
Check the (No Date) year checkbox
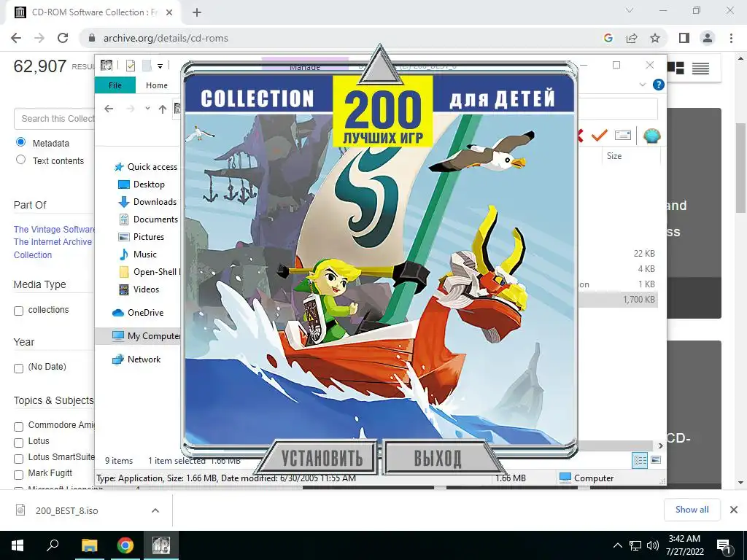point(18,368)
